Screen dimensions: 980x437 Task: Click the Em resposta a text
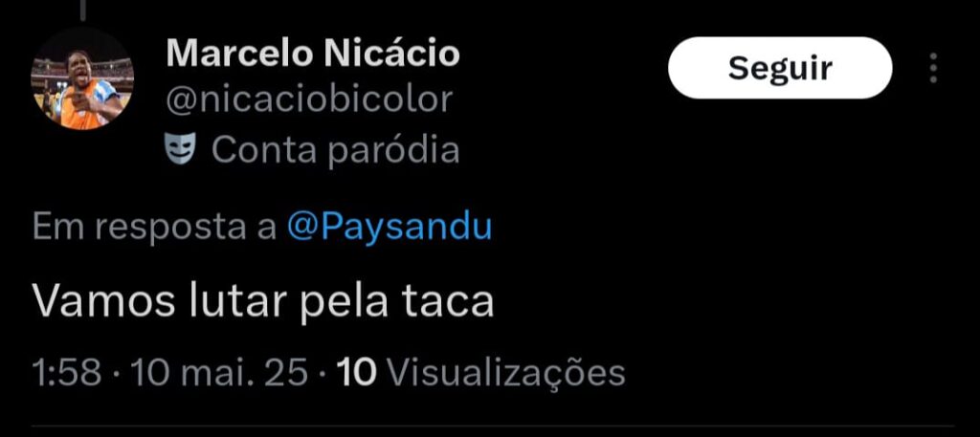click(x=154, y=229)
